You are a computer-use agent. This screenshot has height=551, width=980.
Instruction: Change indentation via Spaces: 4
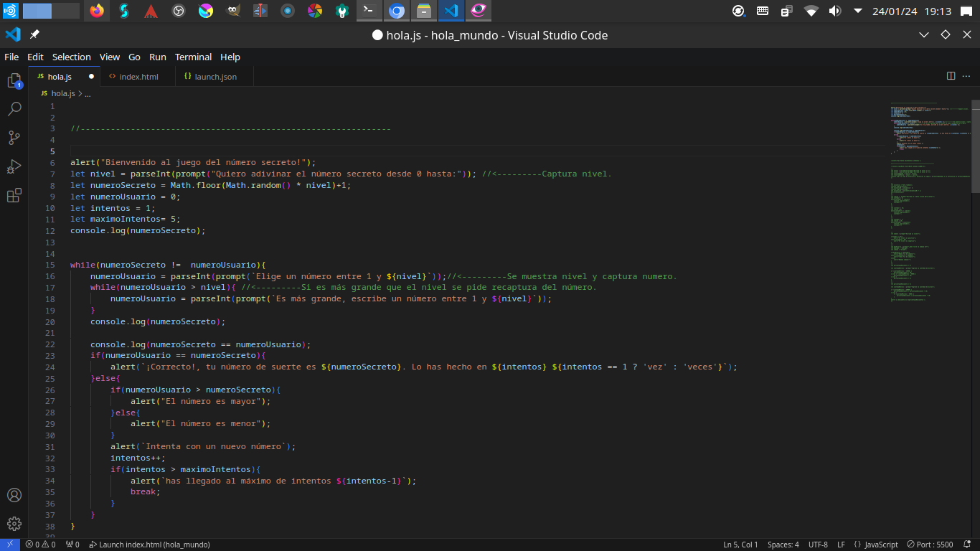[x=783, y=545]
